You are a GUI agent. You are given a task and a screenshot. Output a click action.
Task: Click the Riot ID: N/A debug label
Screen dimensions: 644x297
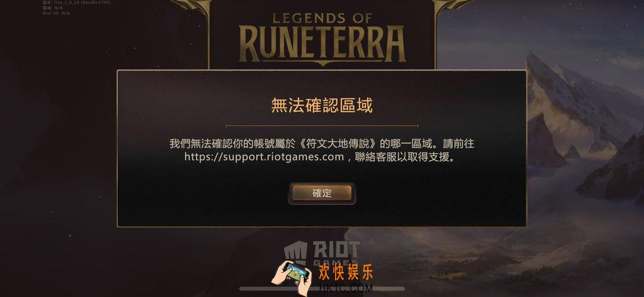pos(57,13)
